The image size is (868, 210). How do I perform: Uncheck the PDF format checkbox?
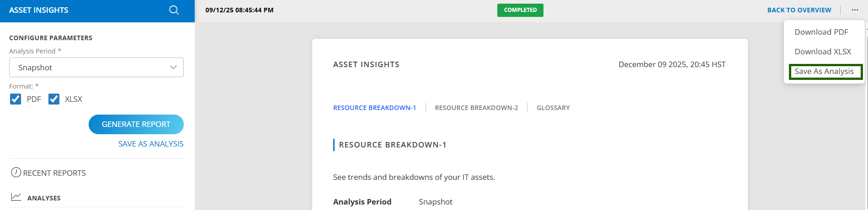[16, 99]
